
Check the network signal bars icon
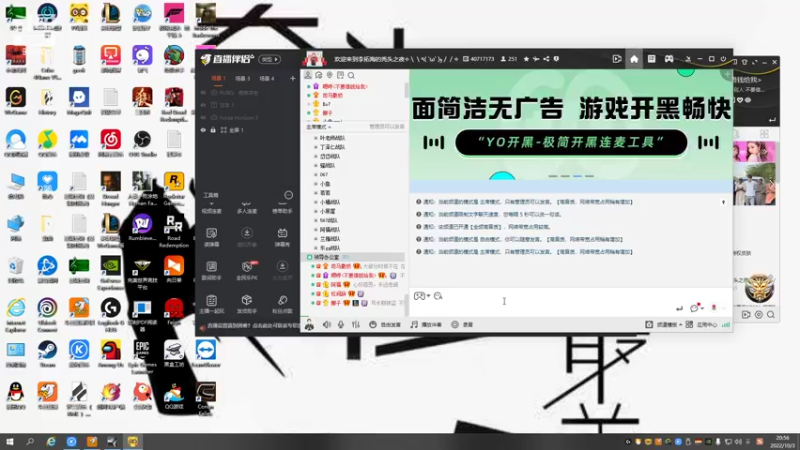pos(726,324)
